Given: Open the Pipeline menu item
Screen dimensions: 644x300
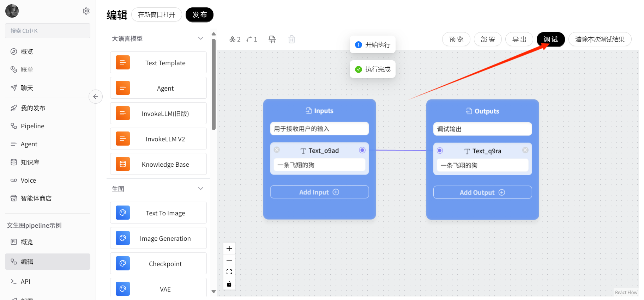Looking at the screenshot, I should tap(32, 126).
